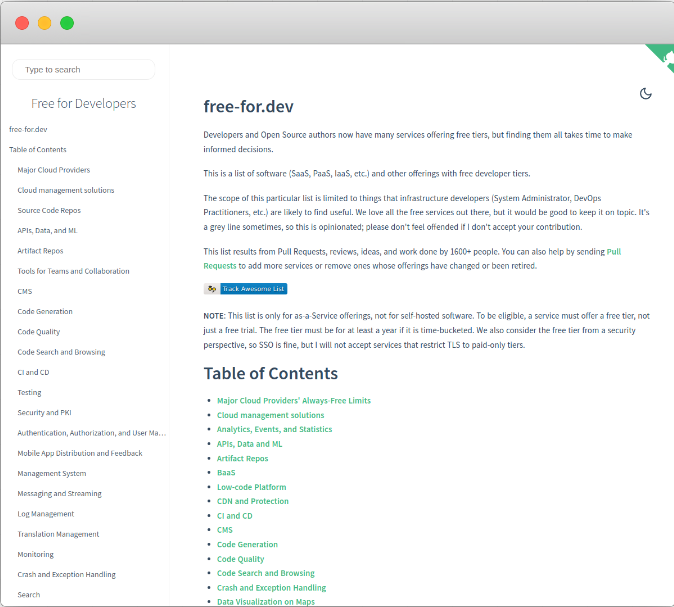Image resolution: width=674 pixels, height=607 pixels.
Task: Click the free-for.dev main heading
Action: tap(248, 107)
